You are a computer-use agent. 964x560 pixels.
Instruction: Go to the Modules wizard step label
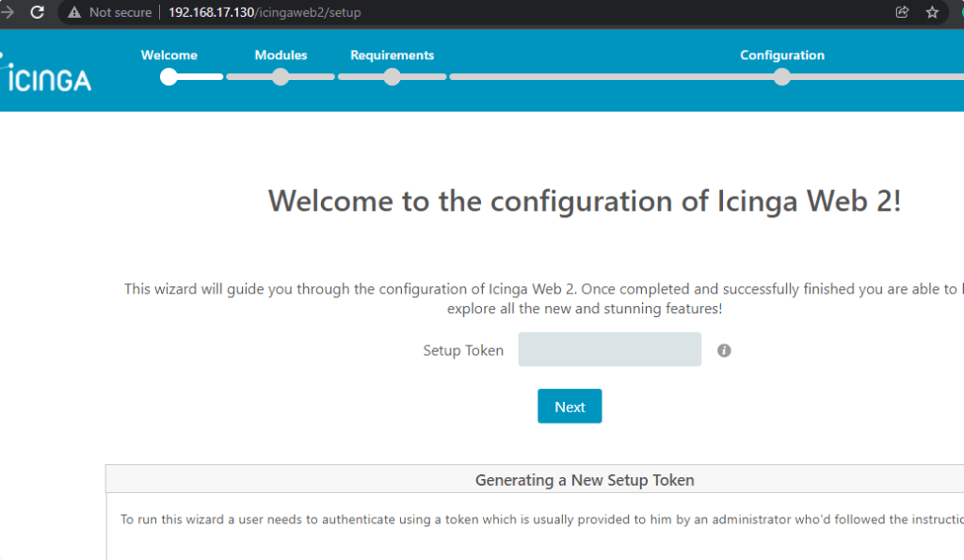pos(281,56)
